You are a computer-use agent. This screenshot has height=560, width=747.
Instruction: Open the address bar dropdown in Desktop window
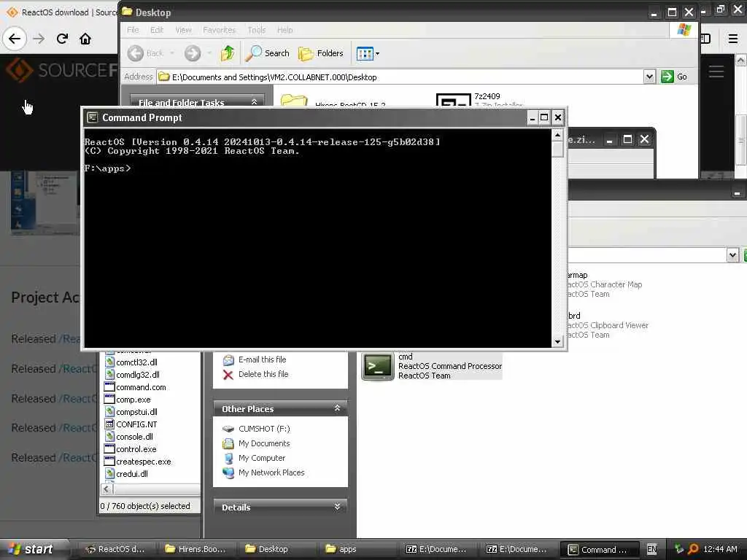649,77
